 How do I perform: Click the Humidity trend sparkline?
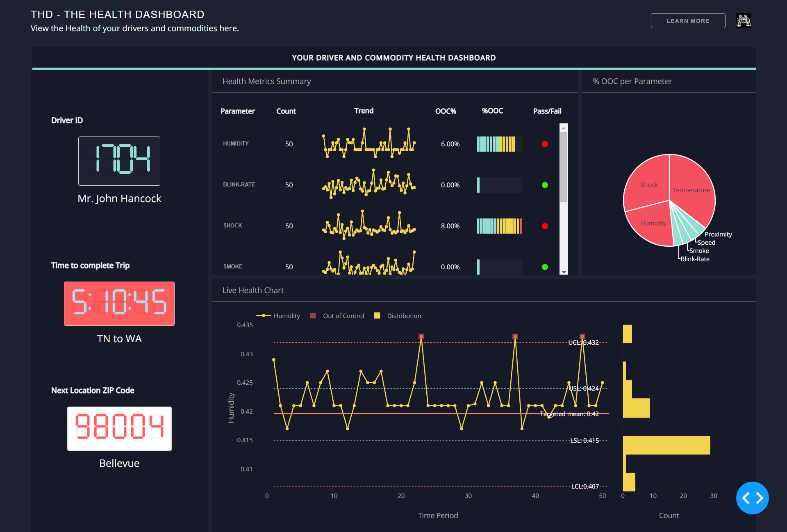(369, 143)
